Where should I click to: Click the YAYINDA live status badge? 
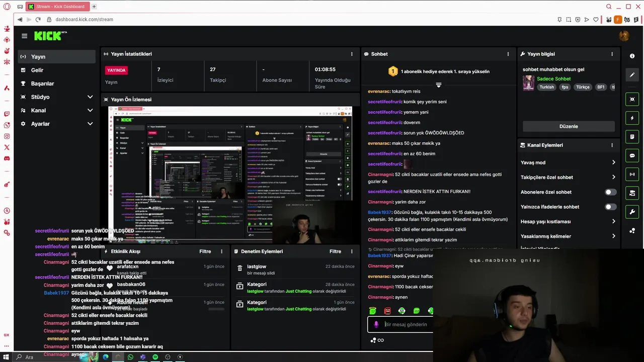(x=116, y=70)
